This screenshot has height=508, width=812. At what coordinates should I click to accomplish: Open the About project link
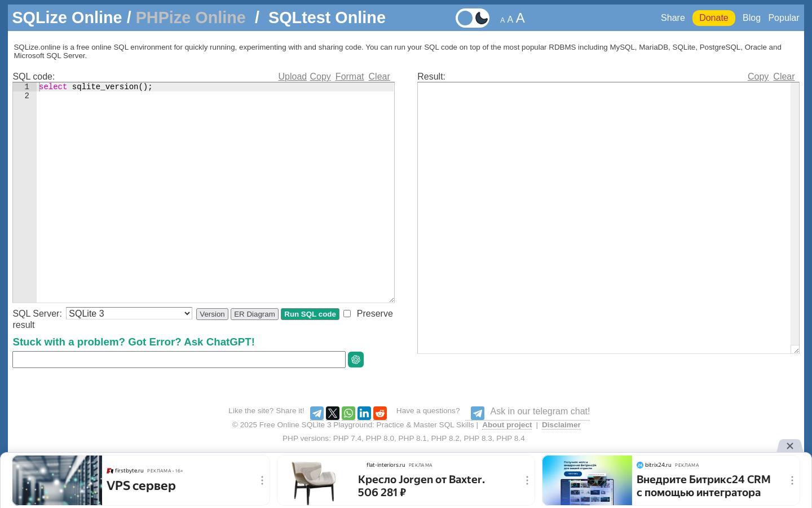coord(507,425)
